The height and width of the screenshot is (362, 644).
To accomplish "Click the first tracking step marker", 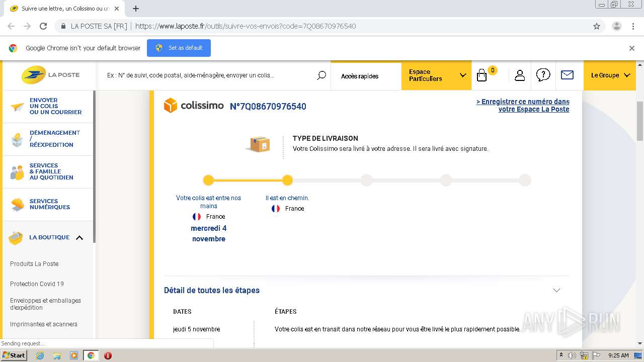I will pos(208,180).
